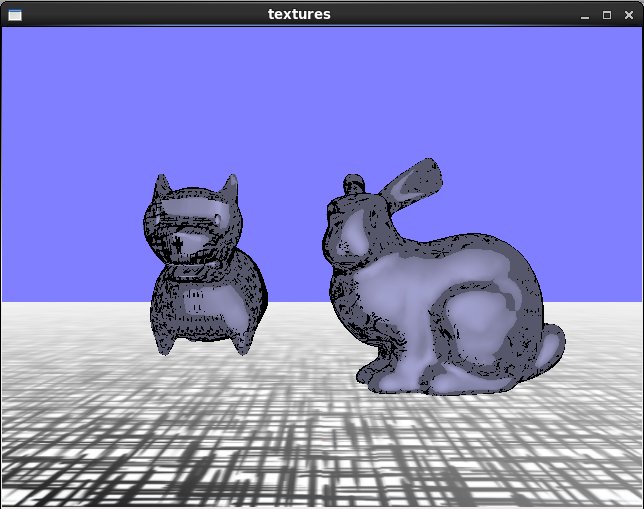Click the 'textures' window title text
The height and width of the screenshot is (509, 644).
pos(299,14)
